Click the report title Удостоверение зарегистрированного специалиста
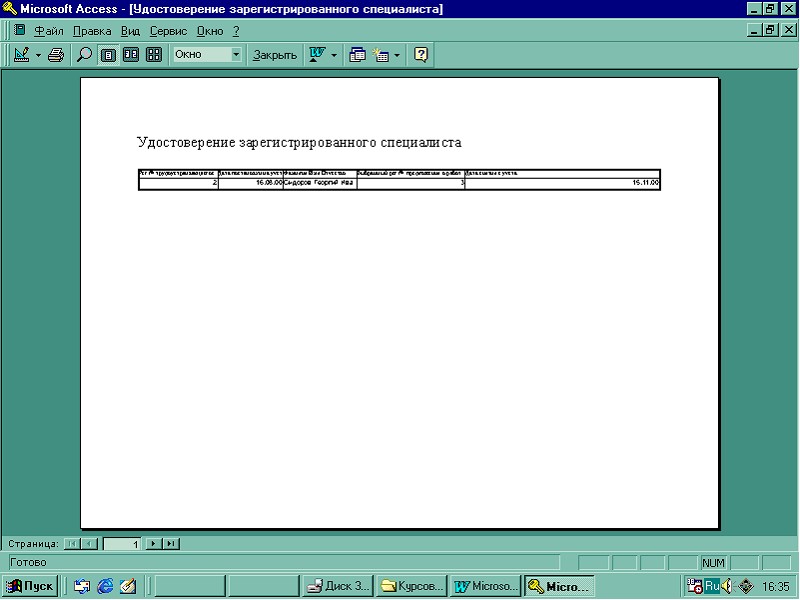This screenshot has width=800, height=600. coord(299,142)
